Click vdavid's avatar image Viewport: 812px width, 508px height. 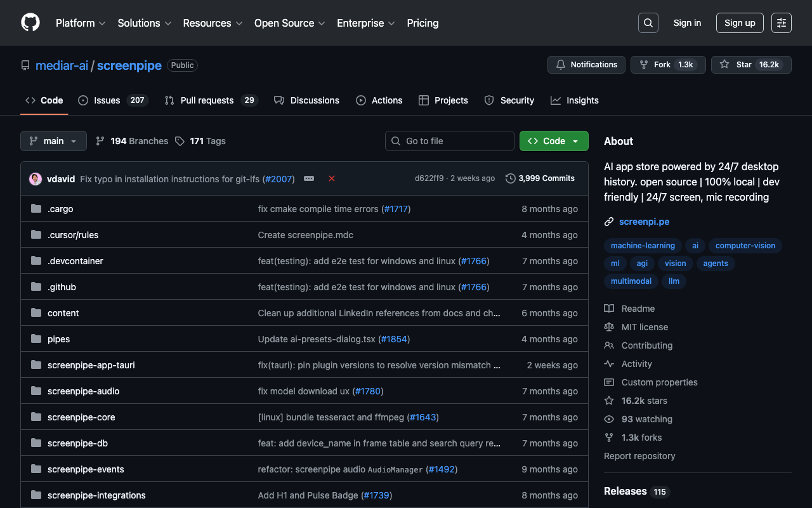(x=36, y=179)
